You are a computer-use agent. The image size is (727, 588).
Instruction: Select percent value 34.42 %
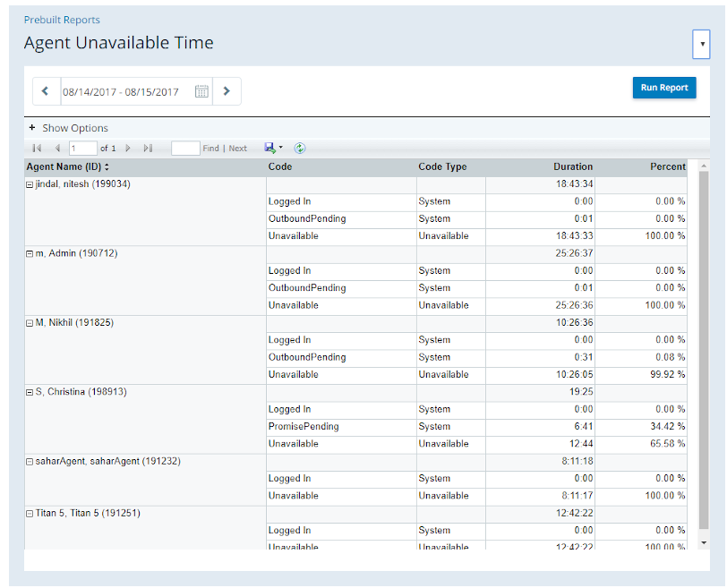[x=668, y=426]
